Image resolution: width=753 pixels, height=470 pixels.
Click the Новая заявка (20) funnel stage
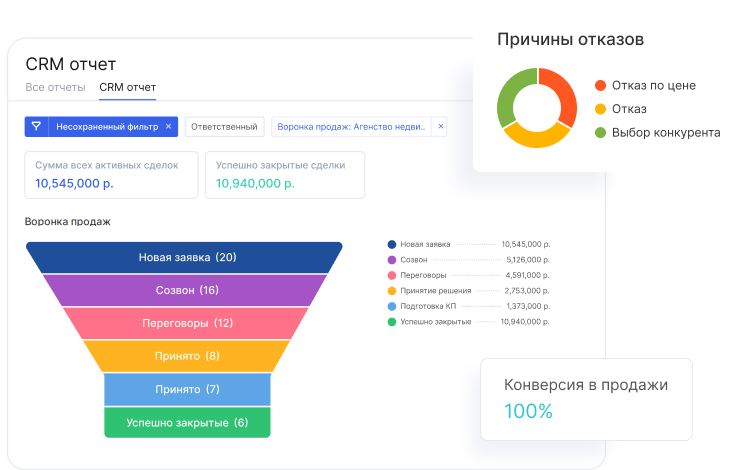tap(187, 257)
